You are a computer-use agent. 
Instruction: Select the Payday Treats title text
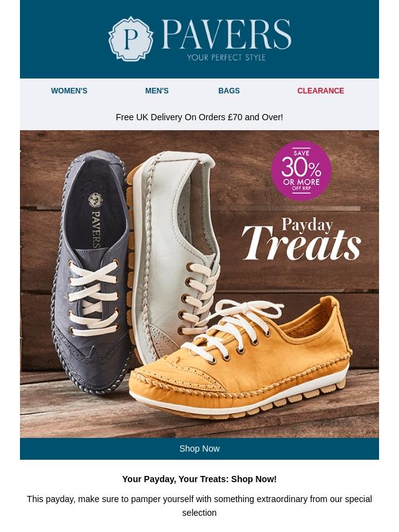[301, 239]
